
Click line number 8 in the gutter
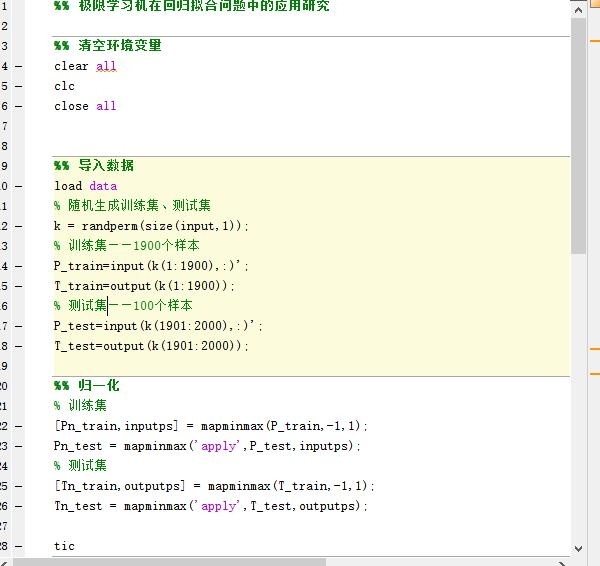[x=4, y=146]
